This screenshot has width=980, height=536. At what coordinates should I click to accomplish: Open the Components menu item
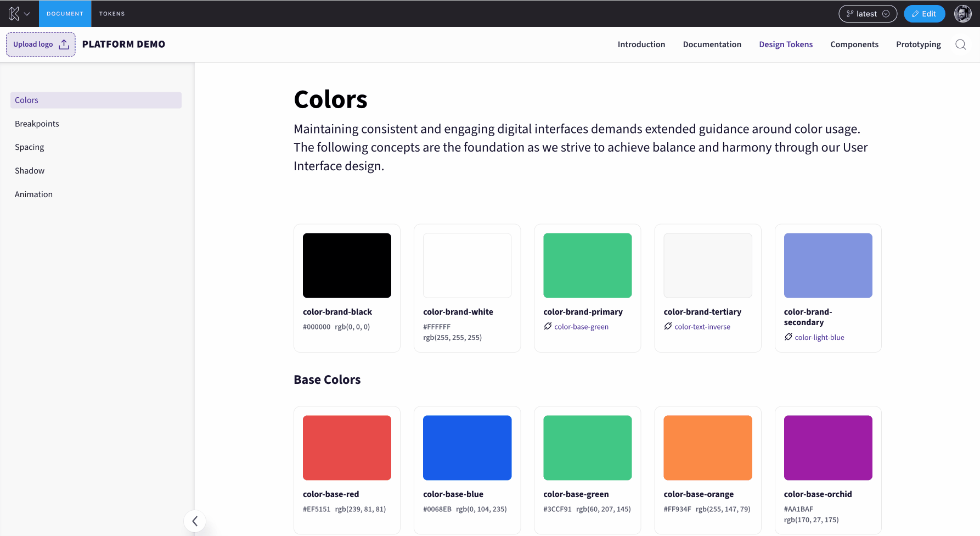point(854,44)
